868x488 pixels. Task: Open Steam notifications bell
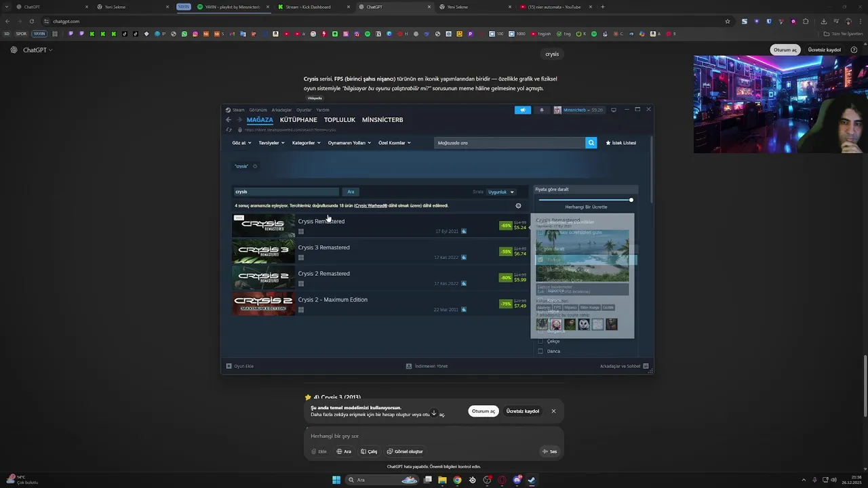click(x=541, y=110)
